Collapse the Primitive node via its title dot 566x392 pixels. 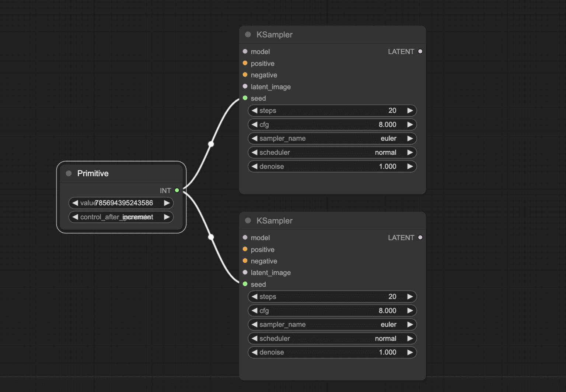point(68,173)
